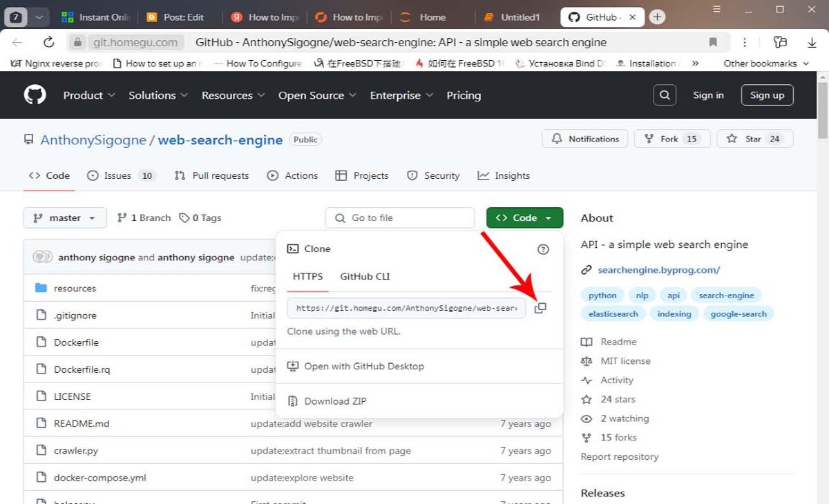Open searchengine.byprog.com website link

pyautogui.click(x=658, y=270)
